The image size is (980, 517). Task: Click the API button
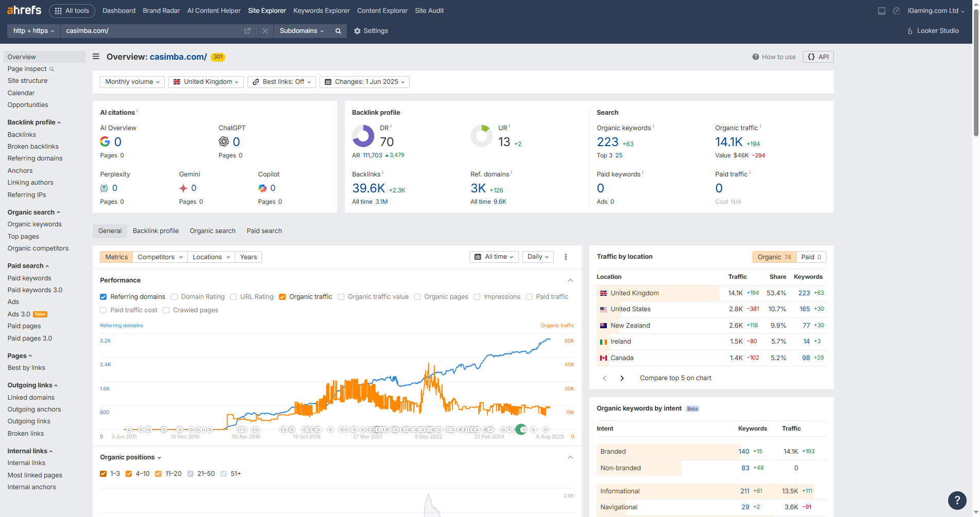pos(818,57)
